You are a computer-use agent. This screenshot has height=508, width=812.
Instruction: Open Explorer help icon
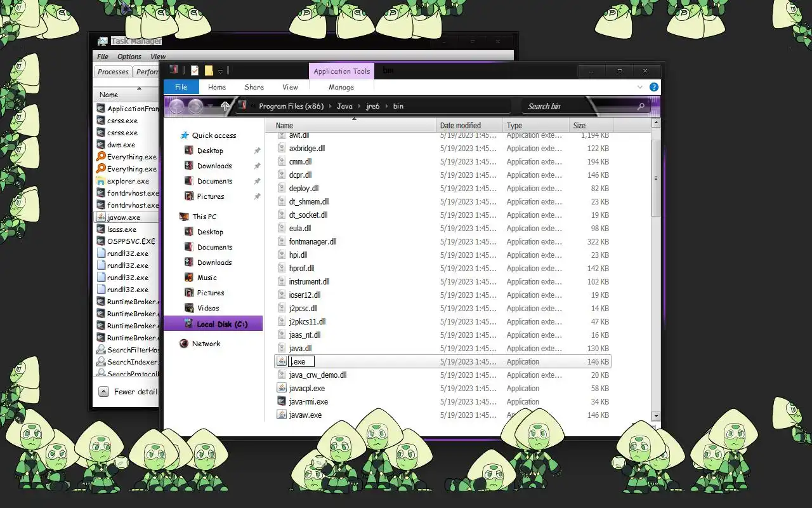(x=653, y=87)
